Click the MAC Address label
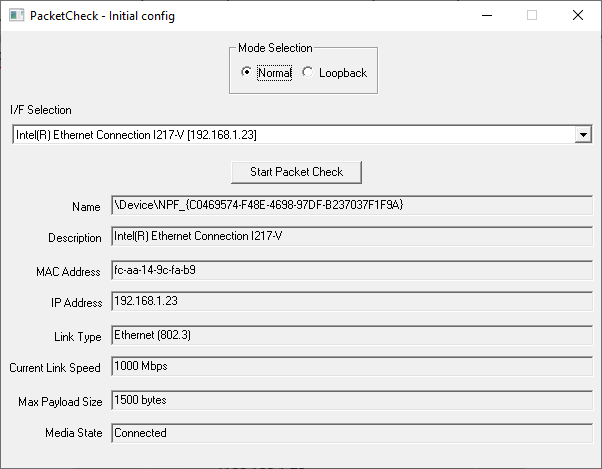 (68, 272)
